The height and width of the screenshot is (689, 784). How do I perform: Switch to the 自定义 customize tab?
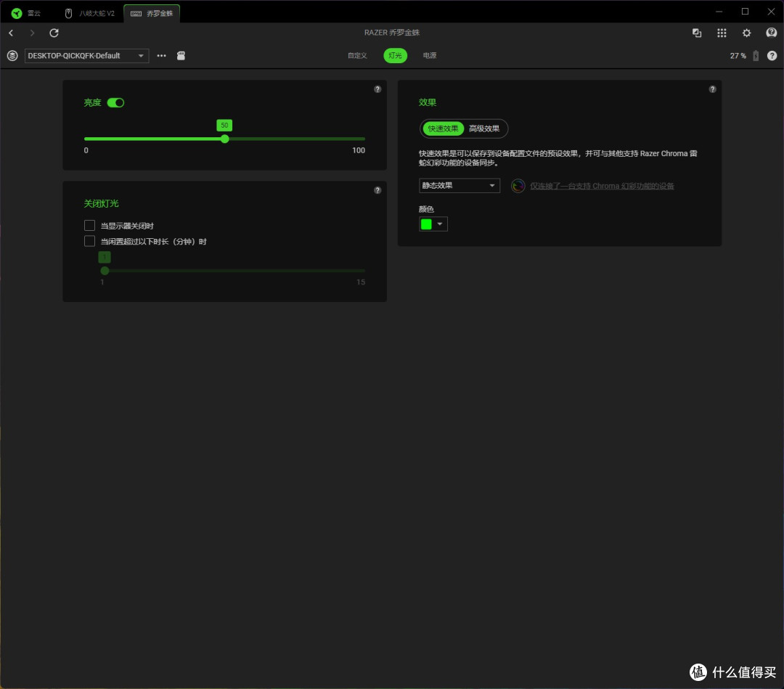(357, 55)
